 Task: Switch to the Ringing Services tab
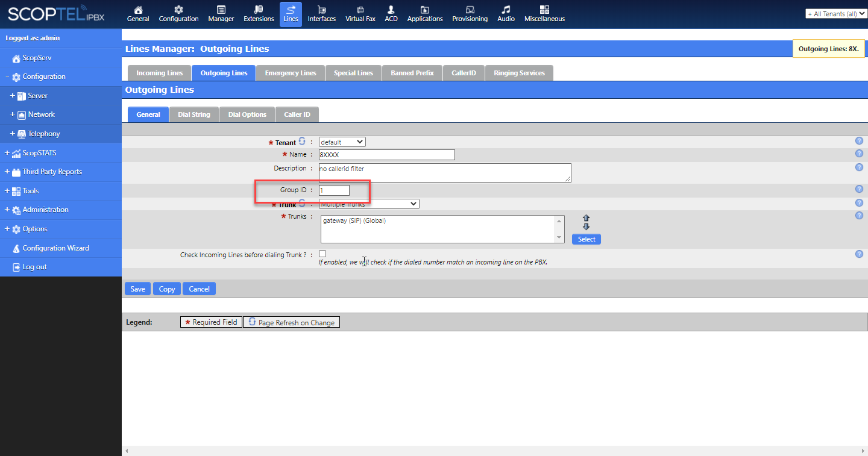(x=519, y=73)
